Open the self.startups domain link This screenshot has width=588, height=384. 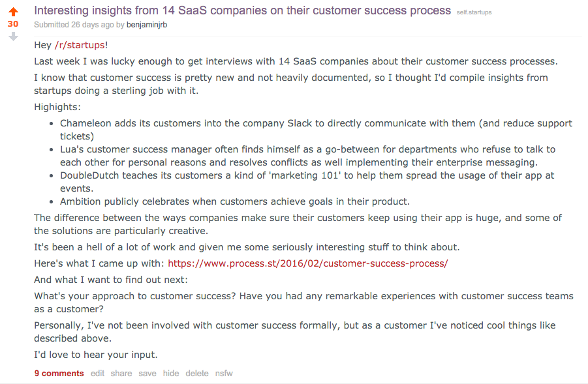(x=474, y=12)
